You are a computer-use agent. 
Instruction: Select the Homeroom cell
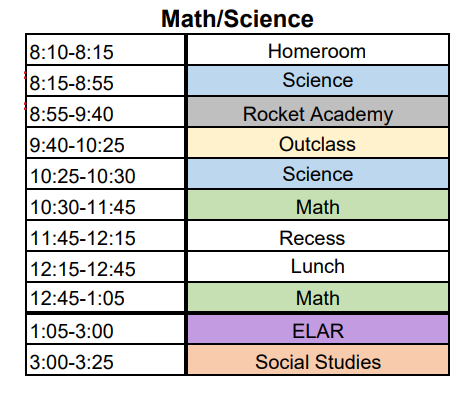pos(318,50)
